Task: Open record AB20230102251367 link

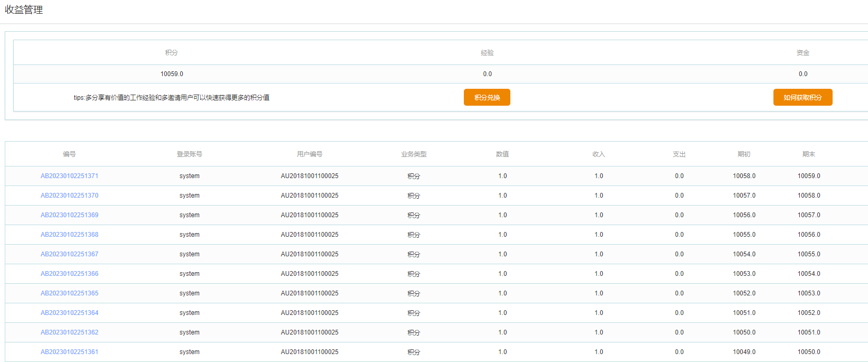Action: (69, 254)
